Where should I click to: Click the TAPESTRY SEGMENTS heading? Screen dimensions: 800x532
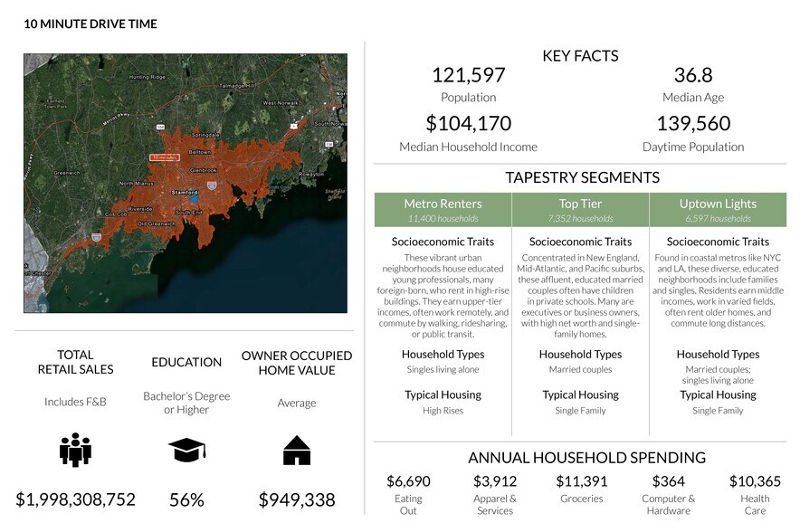[x=582, y=177]
